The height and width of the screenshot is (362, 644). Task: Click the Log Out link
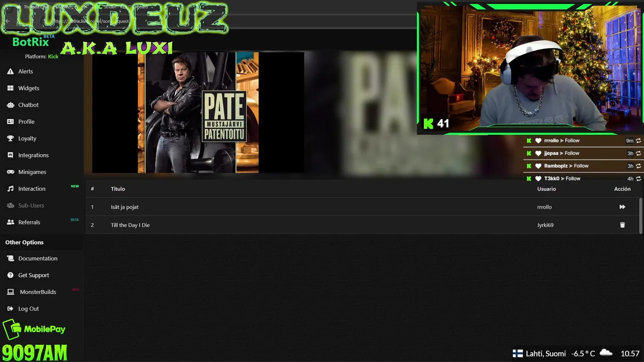pyautogui.click(x=28, y=309)
